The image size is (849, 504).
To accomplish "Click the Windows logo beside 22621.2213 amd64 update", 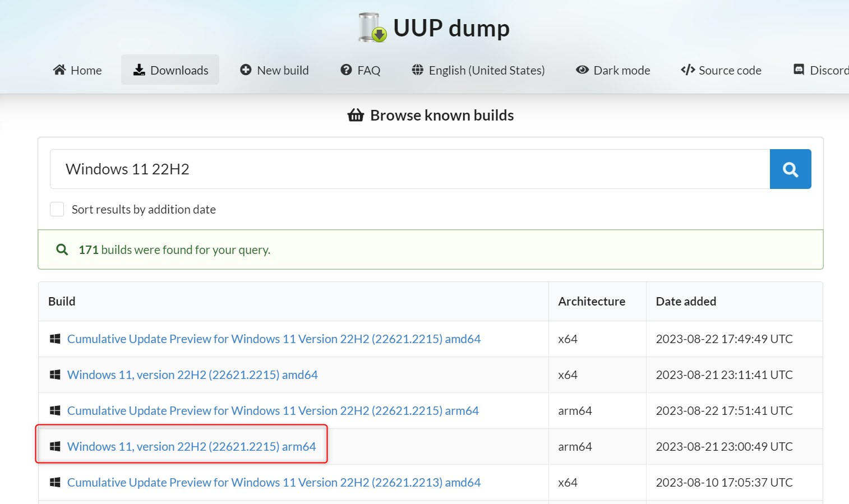I will pyautogui.click(x=55, y=483).
